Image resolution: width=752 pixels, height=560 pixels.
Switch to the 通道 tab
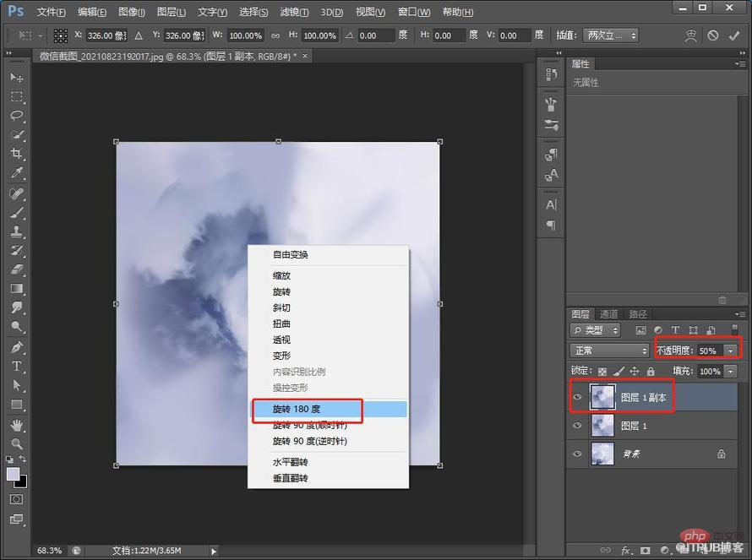[608, 314]
